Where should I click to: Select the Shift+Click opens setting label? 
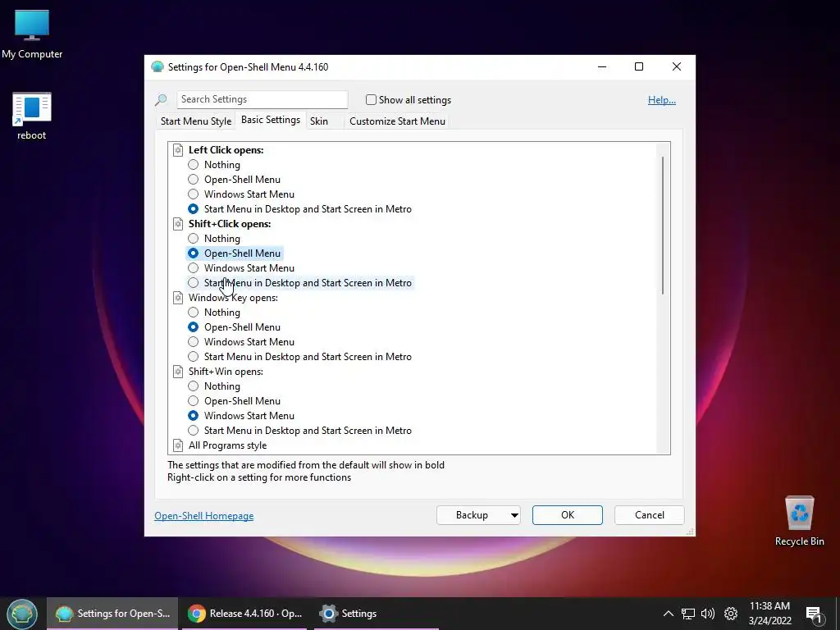pos(230,224)
